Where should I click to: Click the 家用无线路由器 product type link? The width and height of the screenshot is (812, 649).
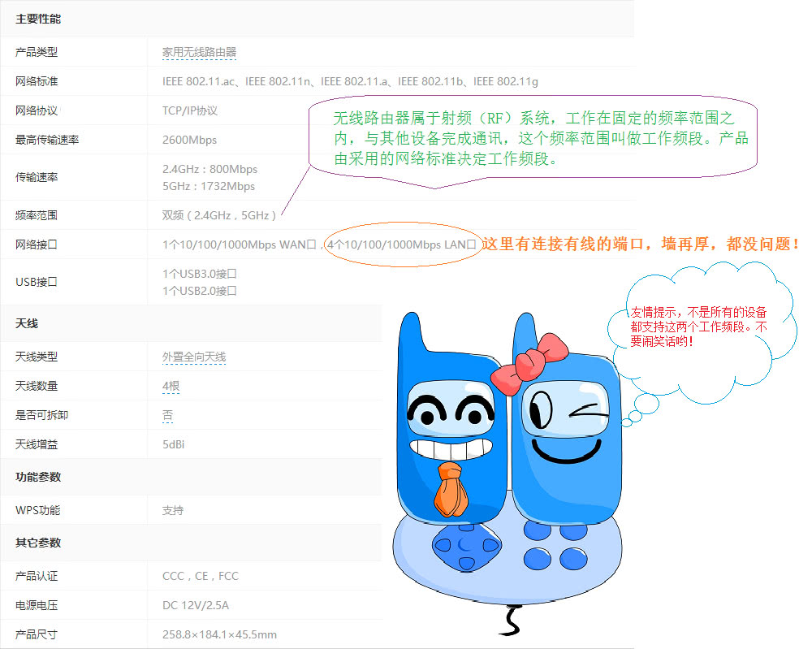click(199, 51)
